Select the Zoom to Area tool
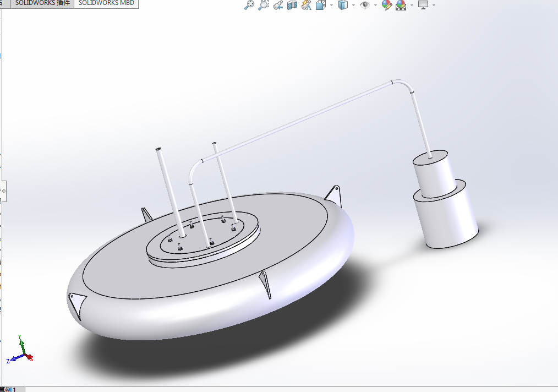The image size is (558, 392). pyautogui.click(x=264, y=5)
